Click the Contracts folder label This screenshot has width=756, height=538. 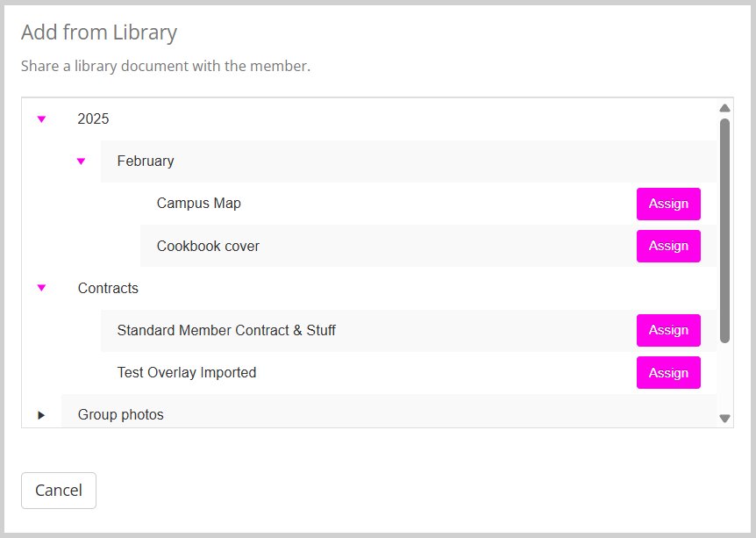pos(108,288)
